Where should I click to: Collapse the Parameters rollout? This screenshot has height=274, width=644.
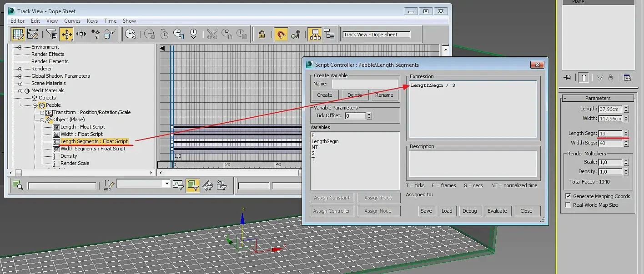(x=598, y=98)
